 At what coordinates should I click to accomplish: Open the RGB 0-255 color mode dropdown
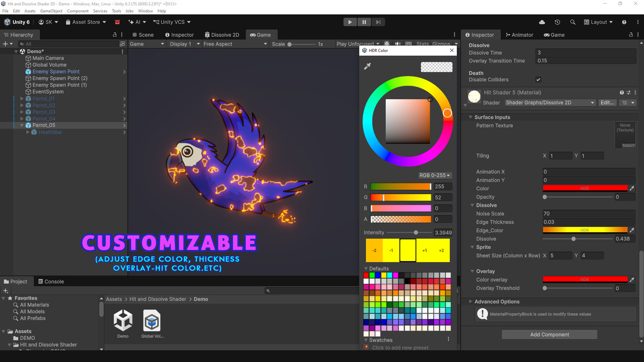[435, 175]
